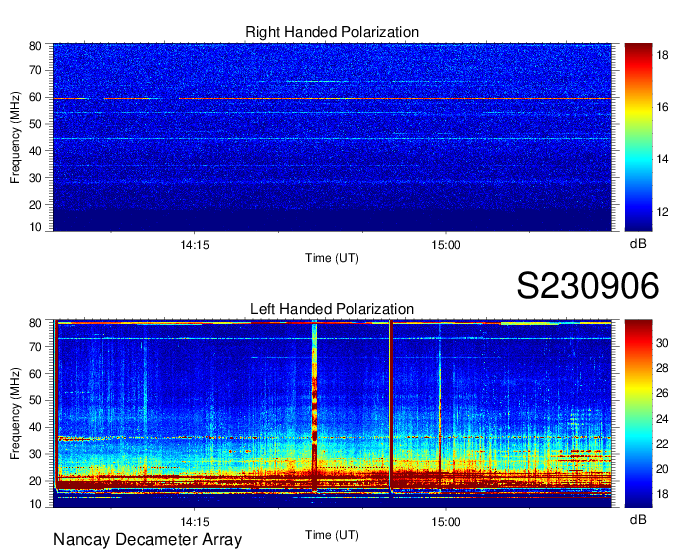Screen dimensions: 680x552
Task: Click the Right Handed plot colorbar
Action: tap(638, 137)
